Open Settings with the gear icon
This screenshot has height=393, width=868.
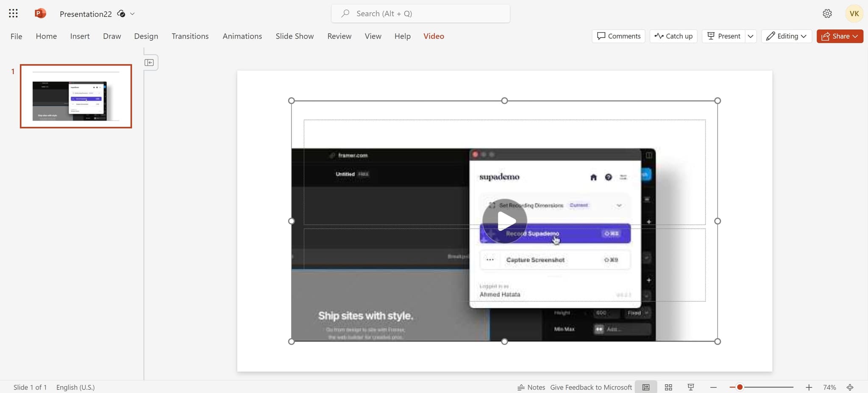click(x=827, y=13)
